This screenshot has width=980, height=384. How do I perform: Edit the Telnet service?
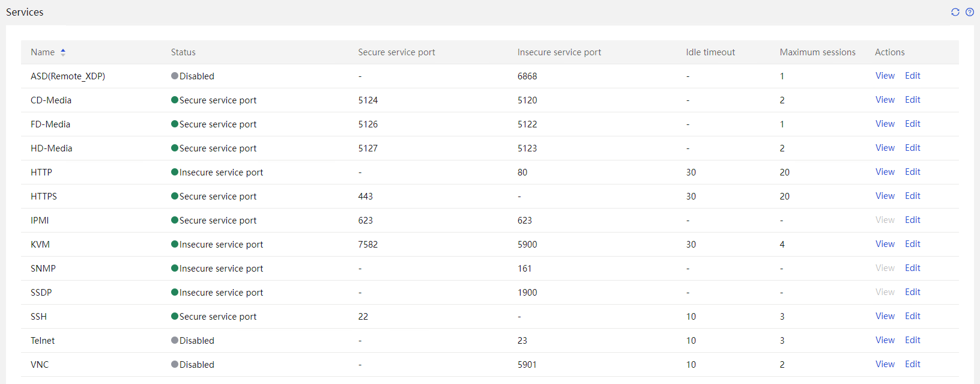point(912,340)
